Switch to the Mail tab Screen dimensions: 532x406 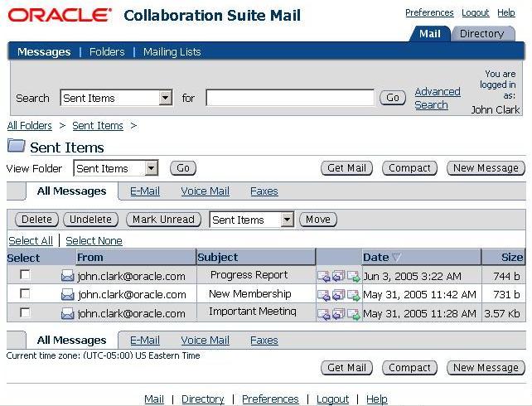[429, 34]
